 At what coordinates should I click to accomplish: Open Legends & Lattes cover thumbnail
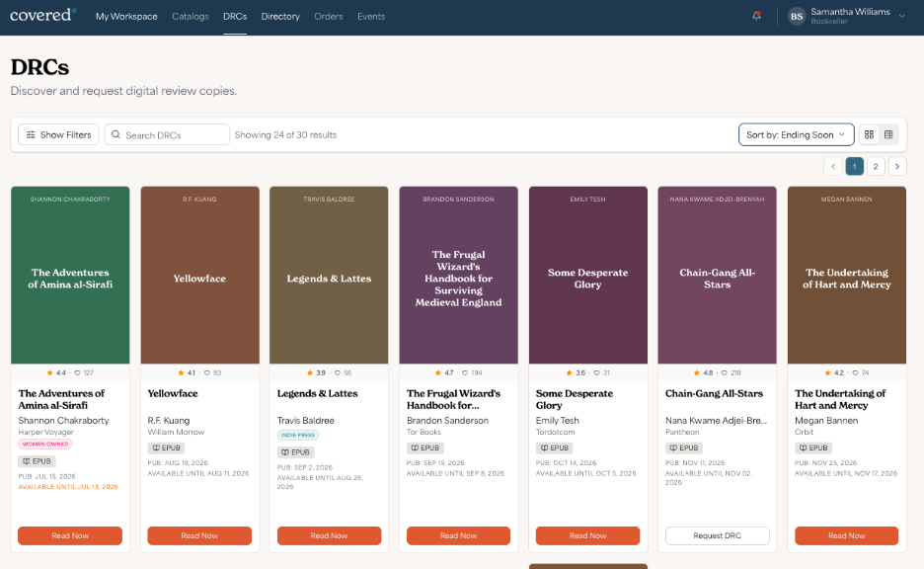click(329, 276)
